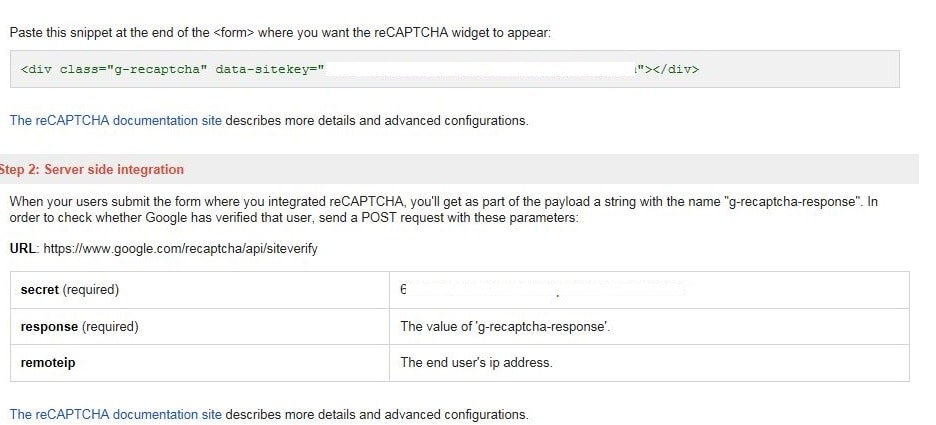Viewport: 936px width, 425px height.
Task: Click the g-recaptcha div code snippet box
Action: [x=455, y=69]
